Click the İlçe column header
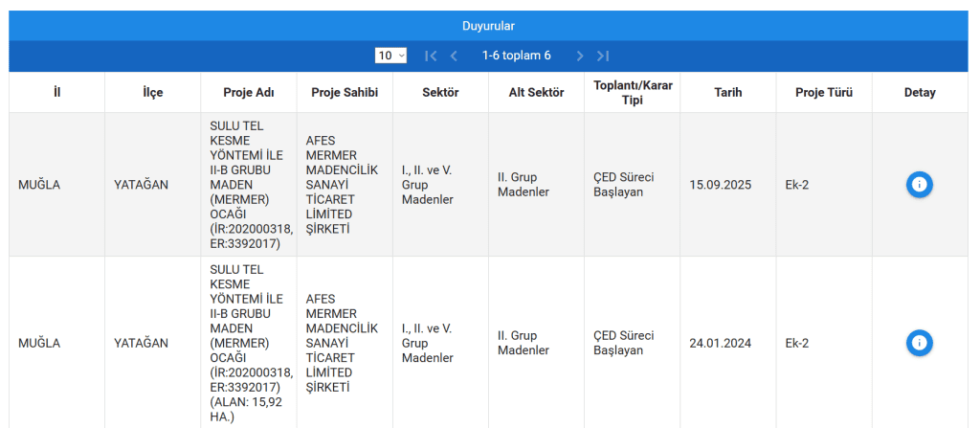 153,93
